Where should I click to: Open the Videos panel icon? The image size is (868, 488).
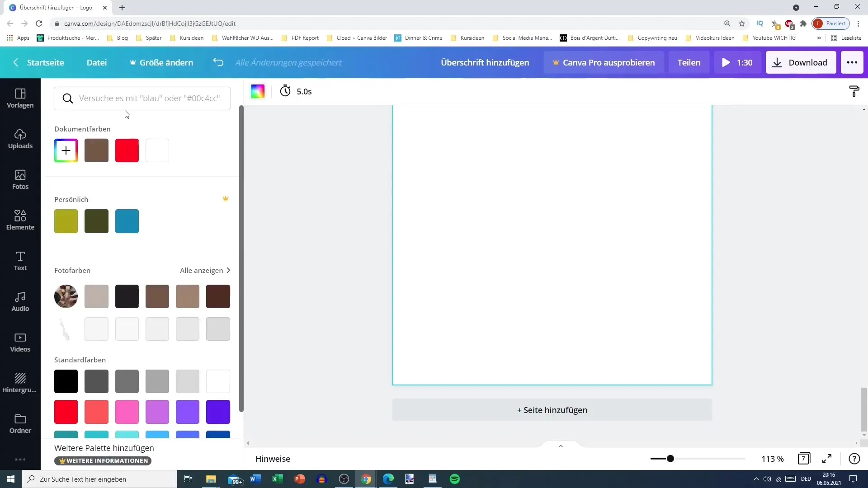[x=20, y=342]
